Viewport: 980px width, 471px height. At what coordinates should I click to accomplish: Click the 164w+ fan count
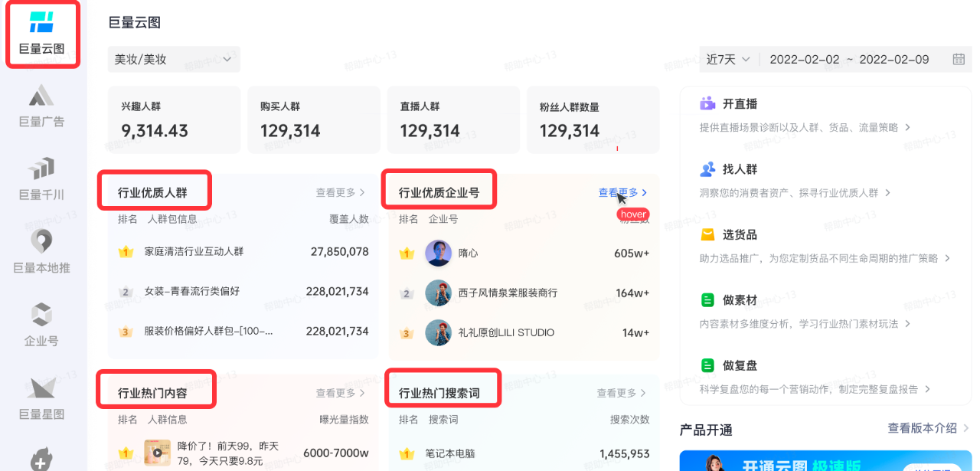click(632, 293)
